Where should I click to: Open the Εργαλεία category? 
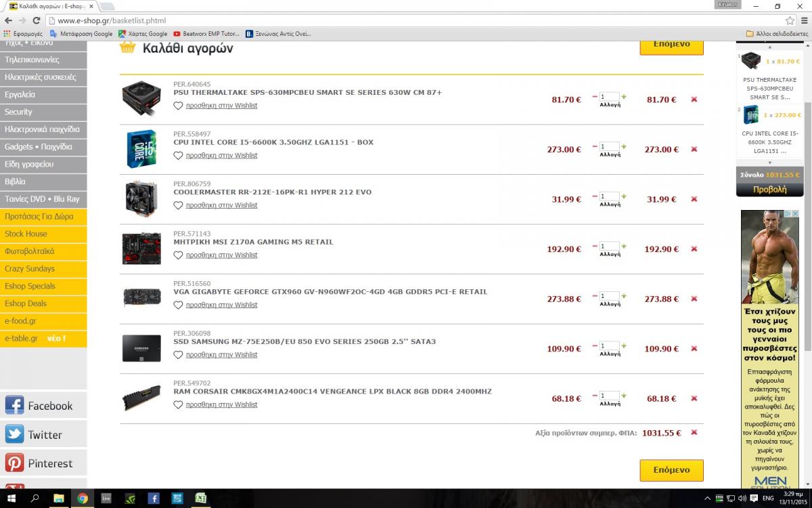tap(43, 95)
